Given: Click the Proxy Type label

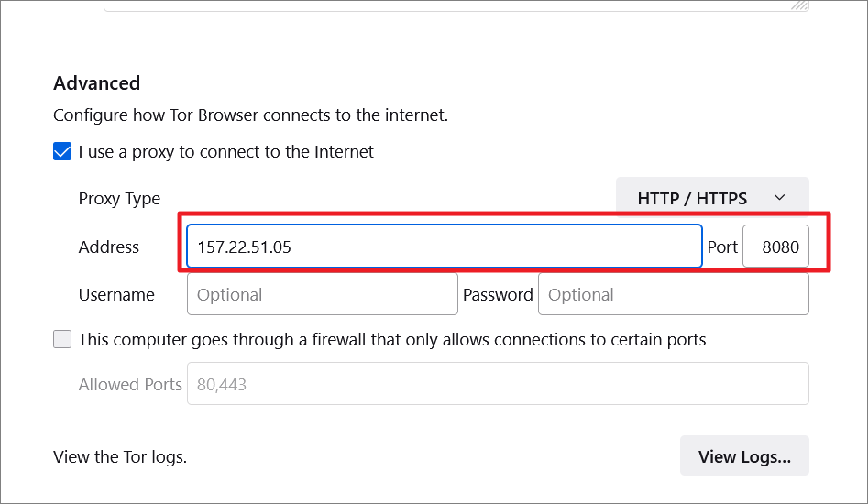Looking at the screenshot, I should [119, 198].
